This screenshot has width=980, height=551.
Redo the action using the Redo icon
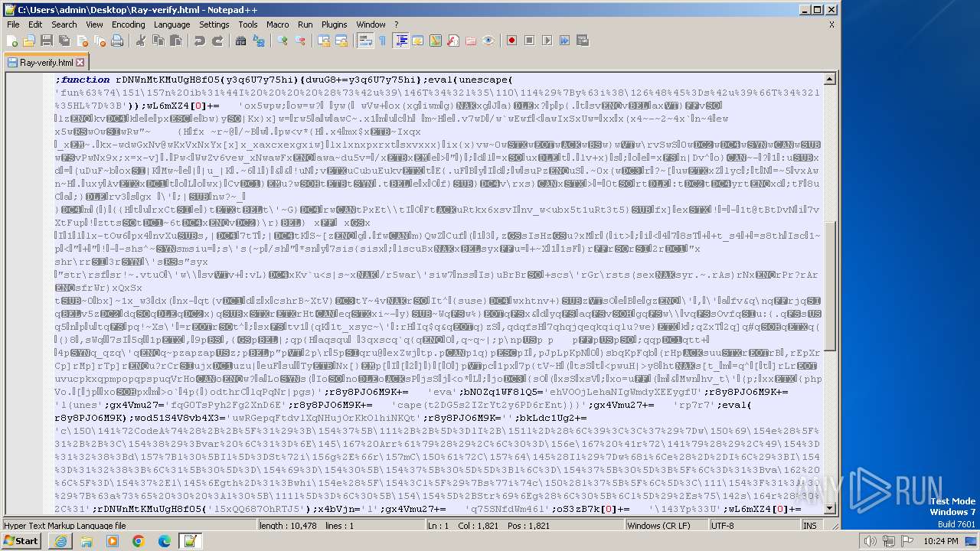click(217, 41)
